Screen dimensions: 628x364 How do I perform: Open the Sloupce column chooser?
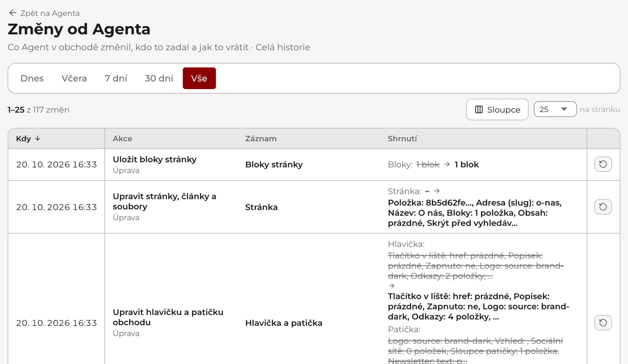tap(497, 109)
